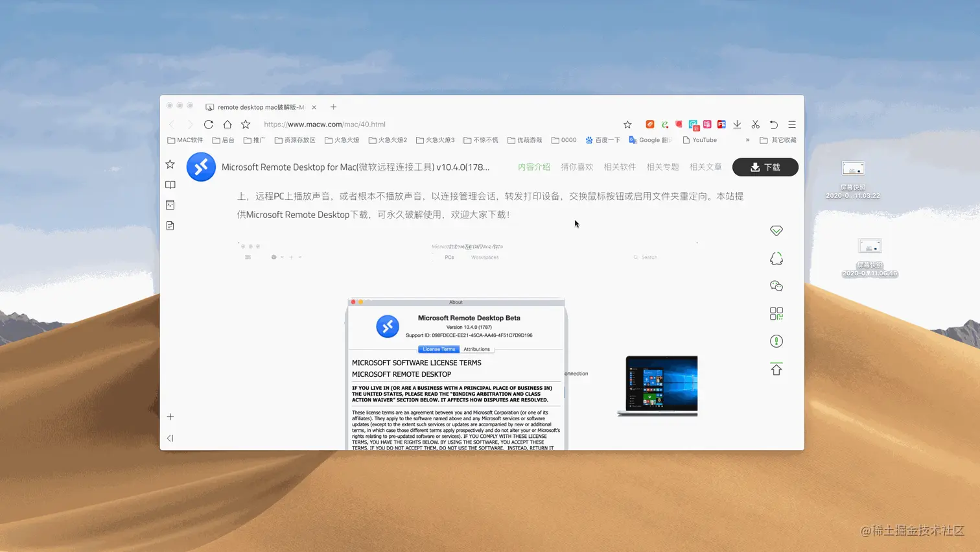980x552 pixels.
Task: Open the 百度一下 bookmark
Action: coord(603,140)
